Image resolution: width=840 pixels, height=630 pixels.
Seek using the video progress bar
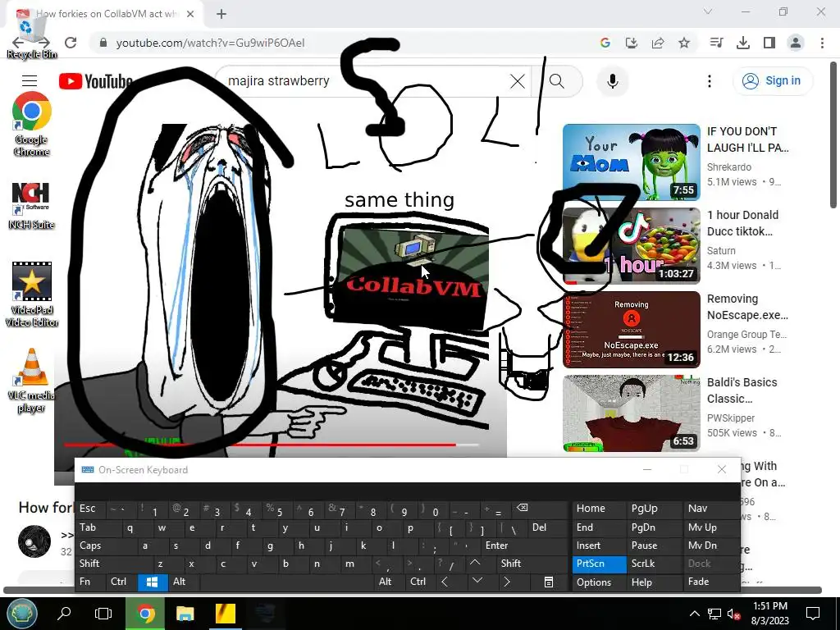272,445
